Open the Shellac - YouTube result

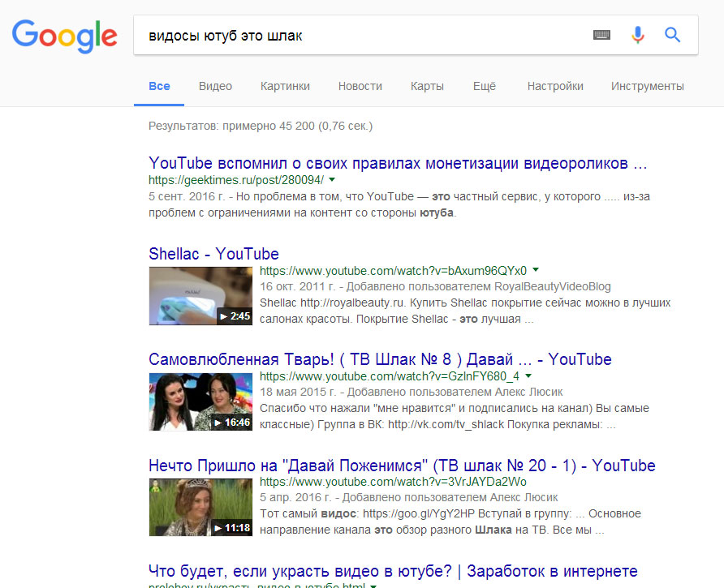[x=213, y=254]
